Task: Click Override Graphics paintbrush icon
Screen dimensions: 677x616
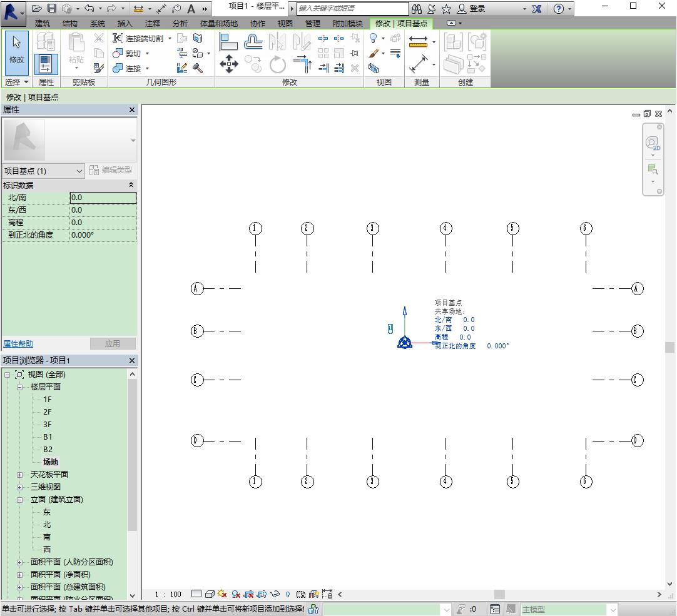Action: pos(374,53)
